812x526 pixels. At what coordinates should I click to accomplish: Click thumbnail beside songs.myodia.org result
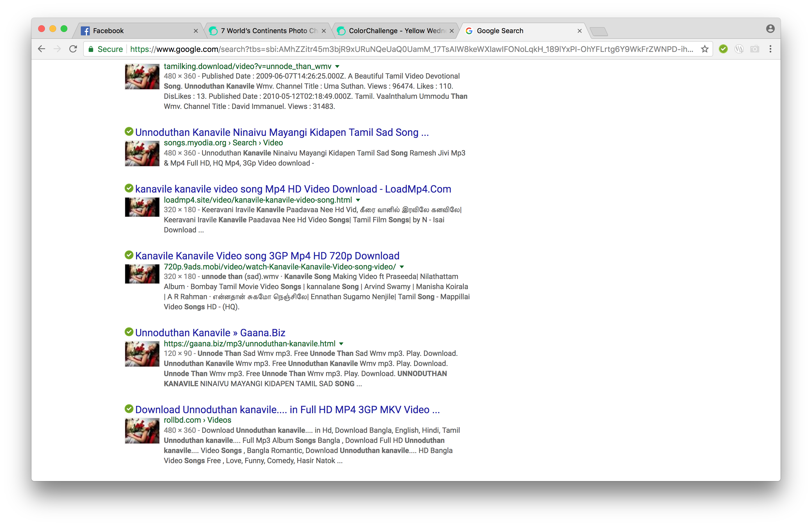click(x=142, y=154)
